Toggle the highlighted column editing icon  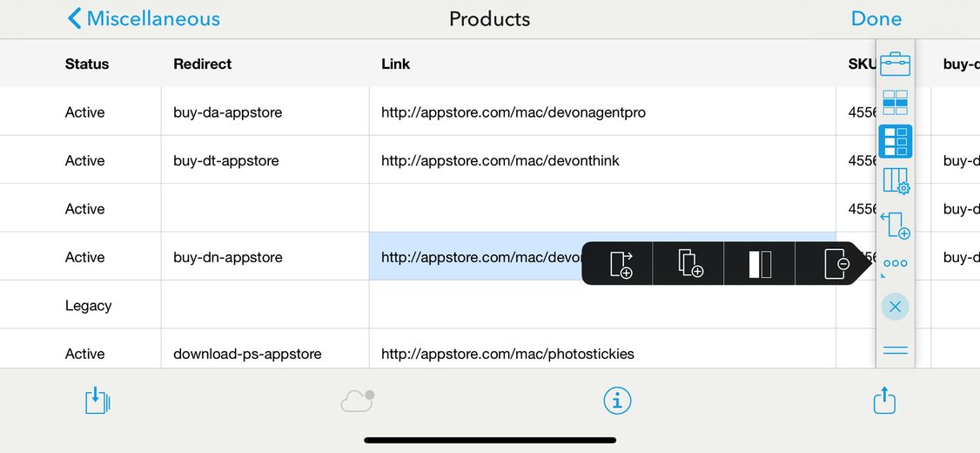coord(895,141)
